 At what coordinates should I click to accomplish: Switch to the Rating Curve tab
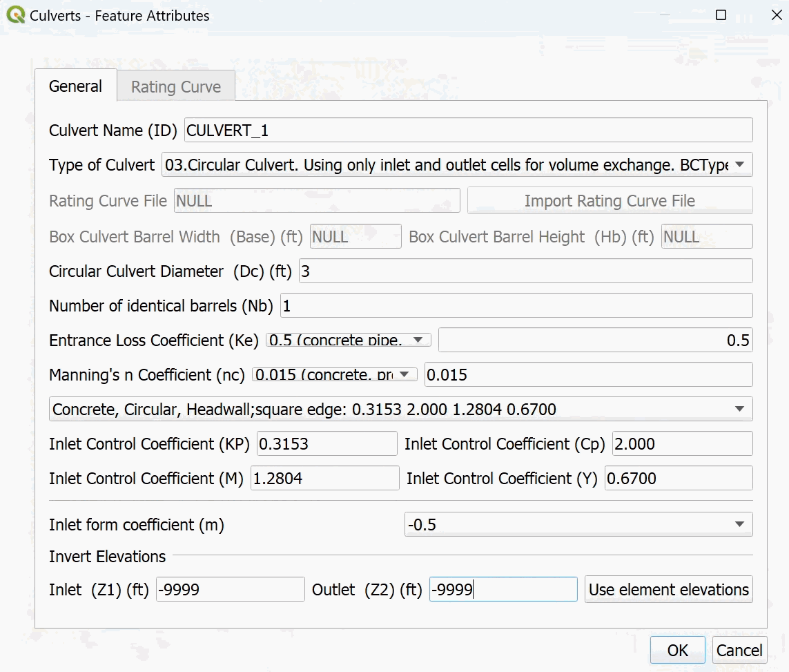click(x=176, y=87)
